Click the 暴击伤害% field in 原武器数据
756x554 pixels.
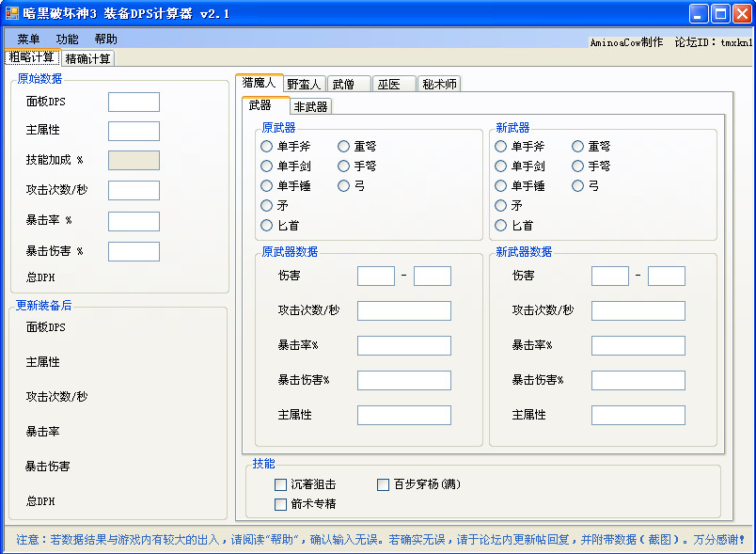404,380
